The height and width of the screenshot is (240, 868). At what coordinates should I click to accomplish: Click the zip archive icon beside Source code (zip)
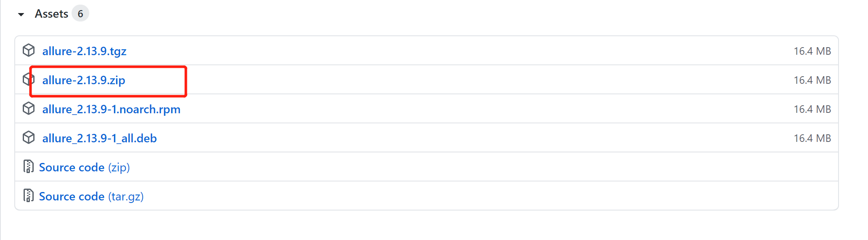coord(28,167)
